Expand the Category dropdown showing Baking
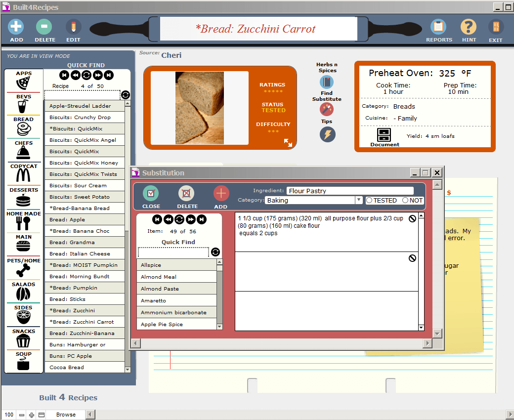This screenshot has height=420, width=514. (x=359, y=200)
